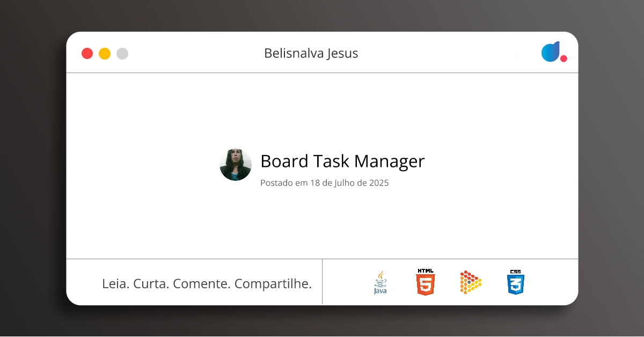Image resolution: width=644 pixels, height=337 pixels.
Task: Click the CSS3 logo icon
Action: coord(516,282)
